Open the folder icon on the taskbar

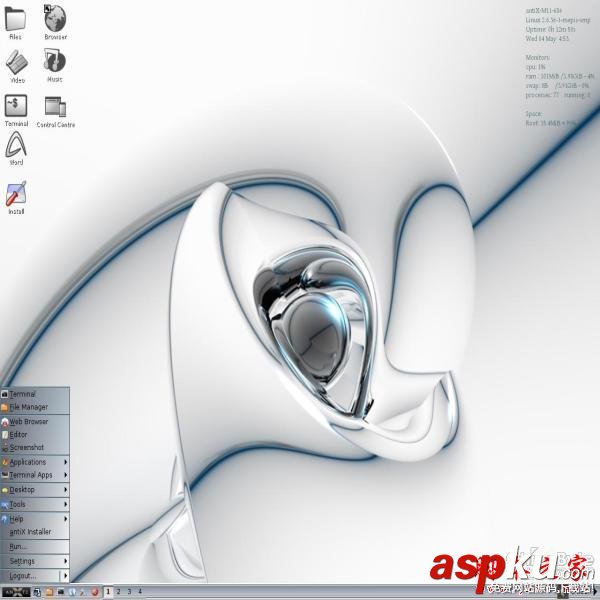click(49, 592)
